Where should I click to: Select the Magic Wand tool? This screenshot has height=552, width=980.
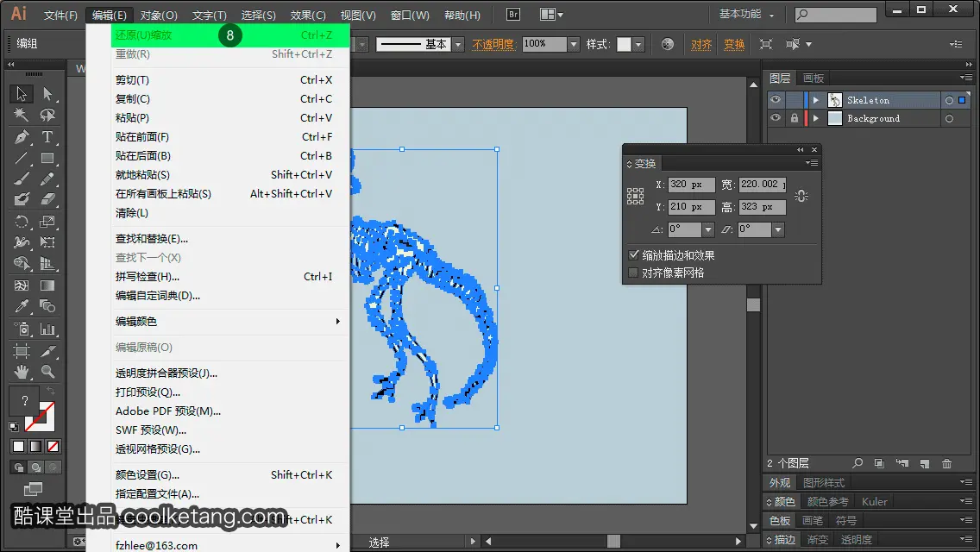[22, 115]
